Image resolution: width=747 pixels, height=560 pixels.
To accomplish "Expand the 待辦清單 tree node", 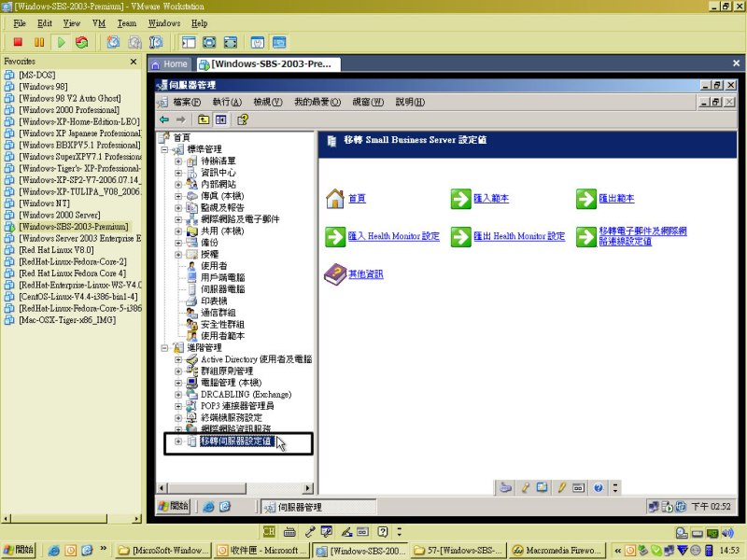I will pyautogui.click(x=178, y=161).
